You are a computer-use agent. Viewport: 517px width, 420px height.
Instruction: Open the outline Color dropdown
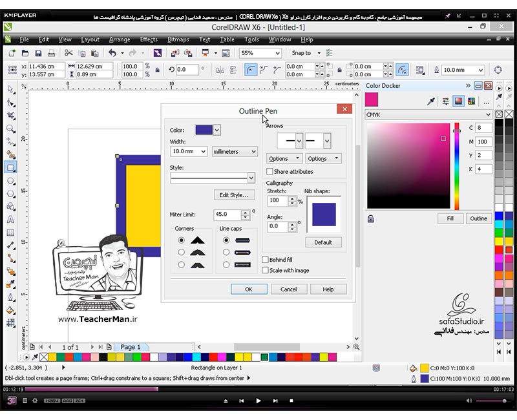pos(216,130)
